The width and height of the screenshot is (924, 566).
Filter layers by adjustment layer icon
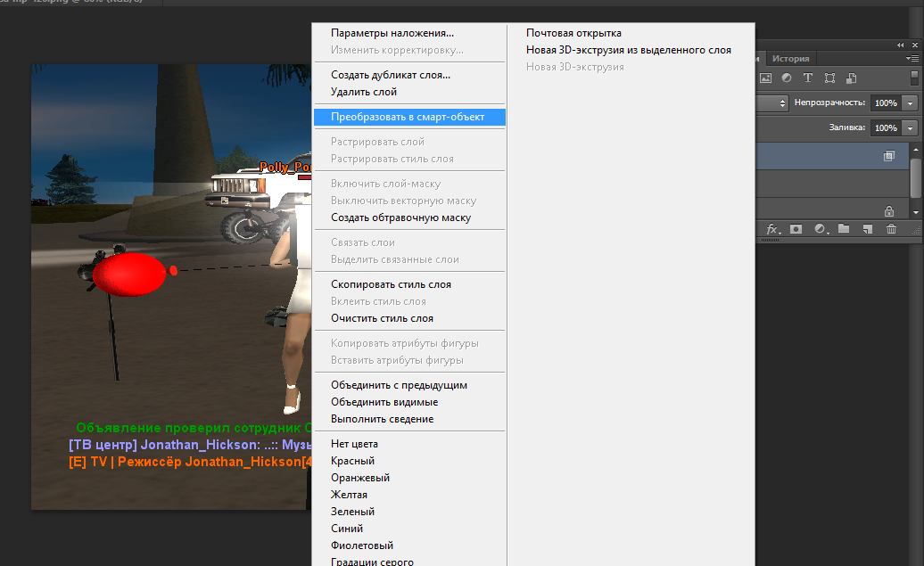click(787, 78)
